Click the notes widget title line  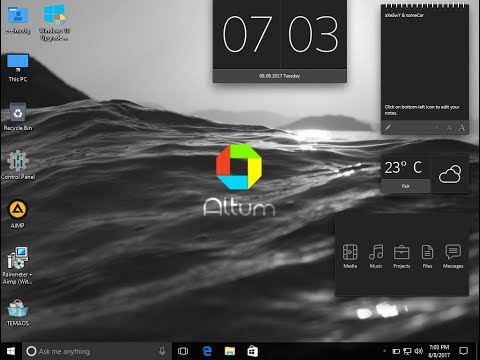[x=404, y=15]
